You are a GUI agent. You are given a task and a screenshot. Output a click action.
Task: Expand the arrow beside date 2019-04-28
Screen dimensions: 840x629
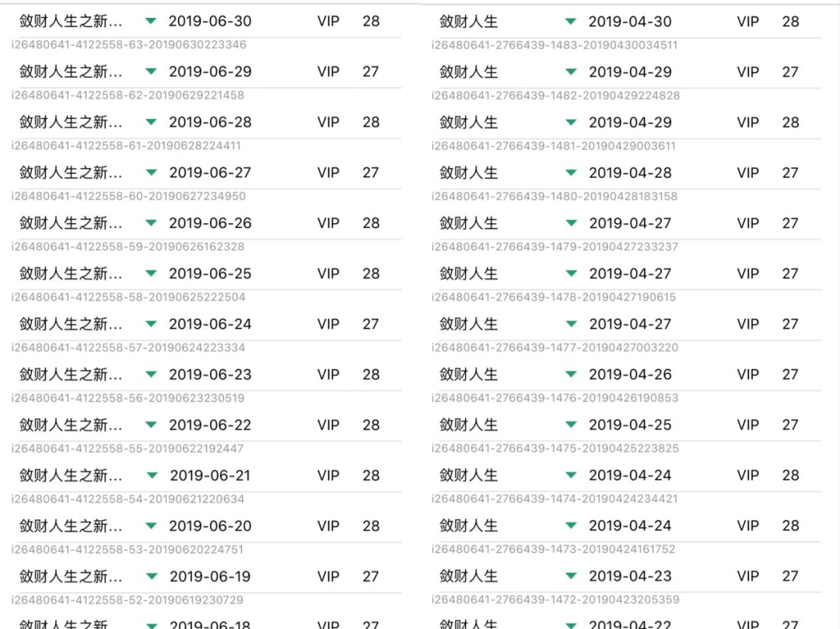[x=572, y=173]
